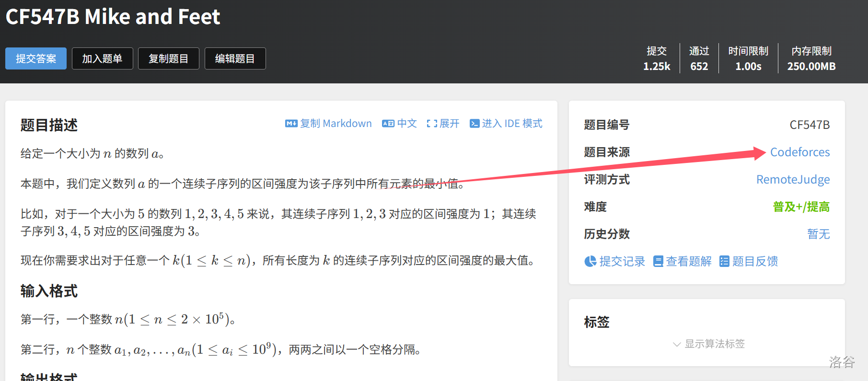Expand the statement with 展开 text
868x381 pixels.
coord(449,124)
